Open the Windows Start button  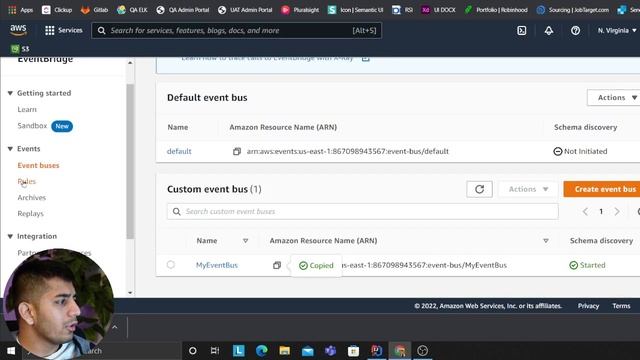pyautogui.click(x=11, y=351)
